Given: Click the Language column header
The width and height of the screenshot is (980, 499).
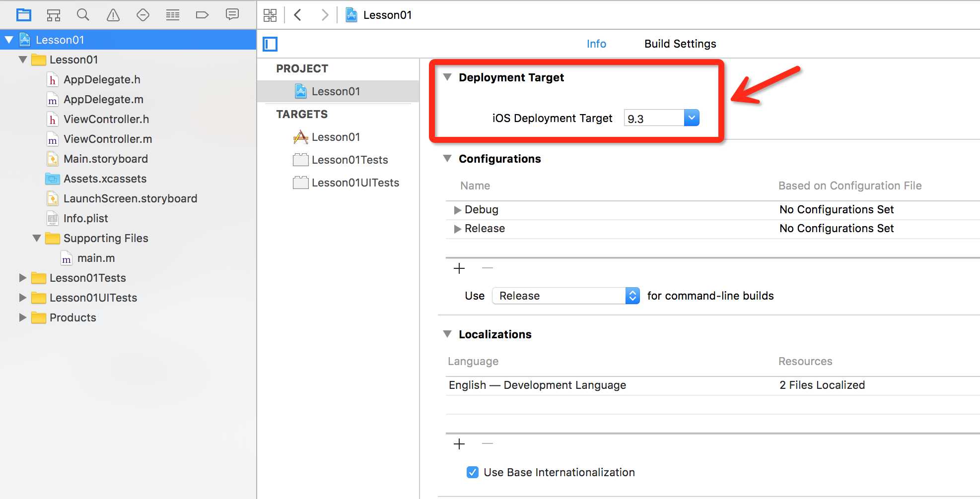Looking at the screenshot, I should coord(473,361).
